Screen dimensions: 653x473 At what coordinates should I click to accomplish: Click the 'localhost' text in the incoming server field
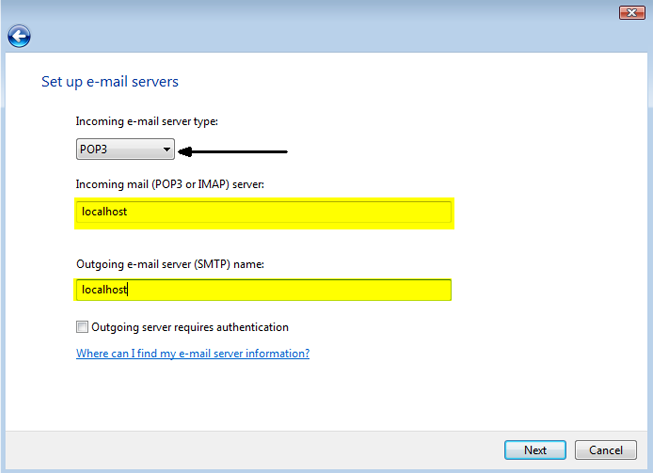point(104,212)
